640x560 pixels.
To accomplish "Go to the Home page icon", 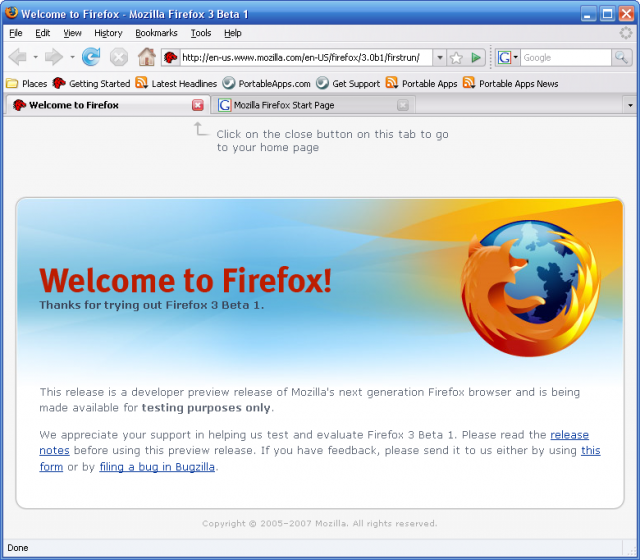I will point(147,57).
